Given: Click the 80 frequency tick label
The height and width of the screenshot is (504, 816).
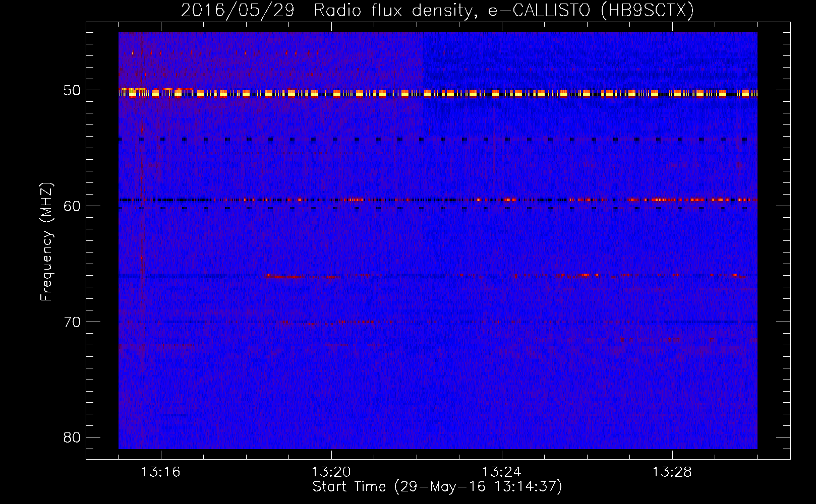Looking at the screenshot, I should [x=72, y=437].
